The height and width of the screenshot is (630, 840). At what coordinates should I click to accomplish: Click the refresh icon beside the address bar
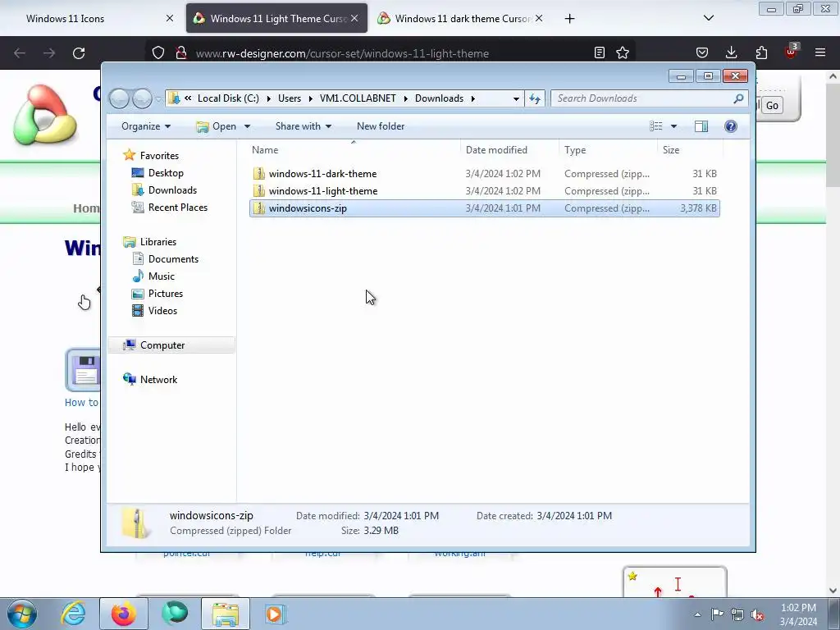535,98
